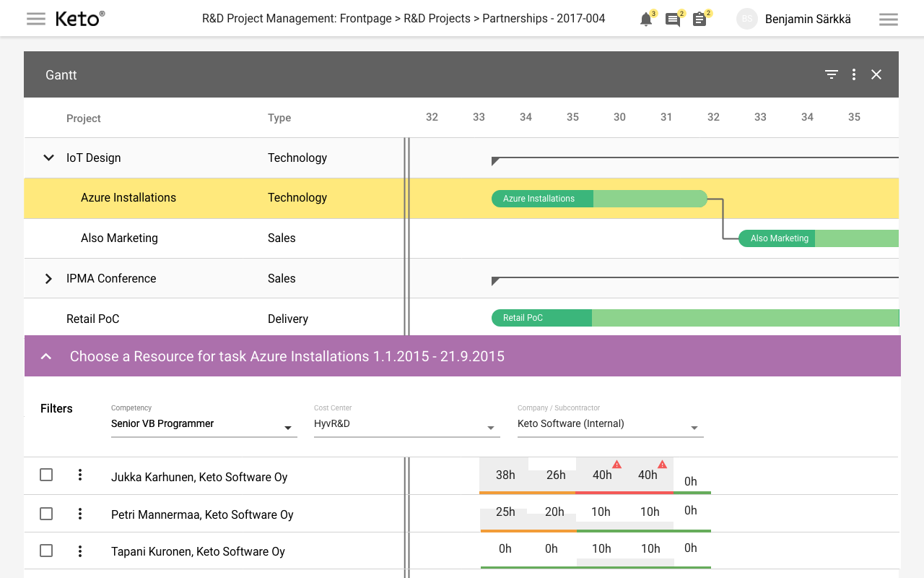Image resolution: width=924 pixels, height=578 pixels.
Task: Click the Retail PoC project row
Action: point(461,317)
